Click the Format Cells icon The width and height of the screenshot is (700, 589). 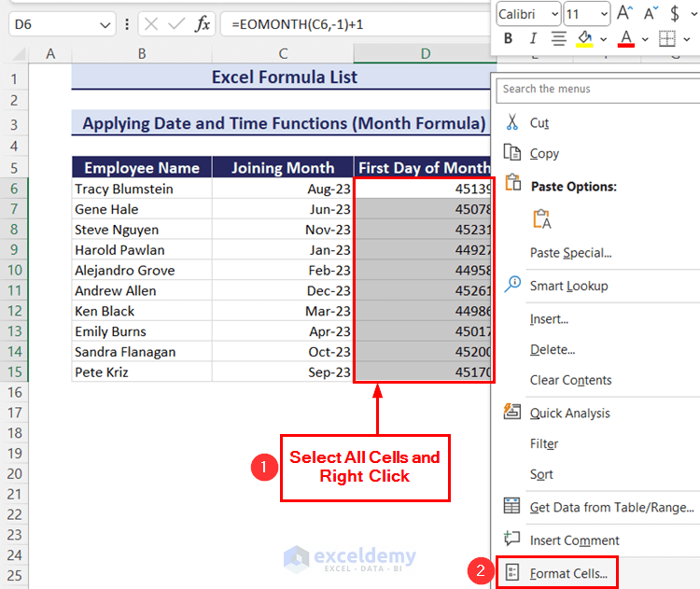tap(512, 572)
